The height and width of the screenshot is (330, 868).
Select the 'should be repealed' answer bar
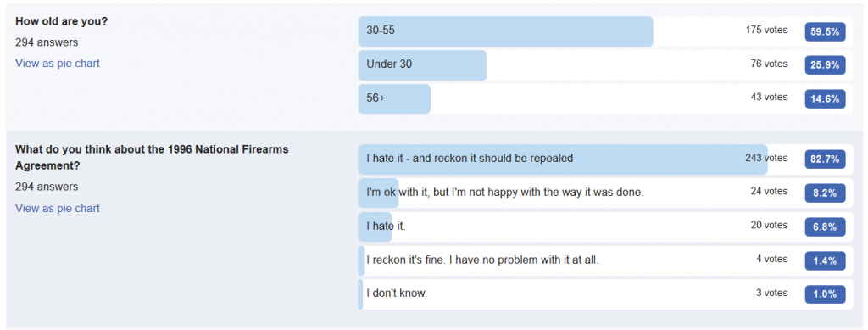point(605,159)
